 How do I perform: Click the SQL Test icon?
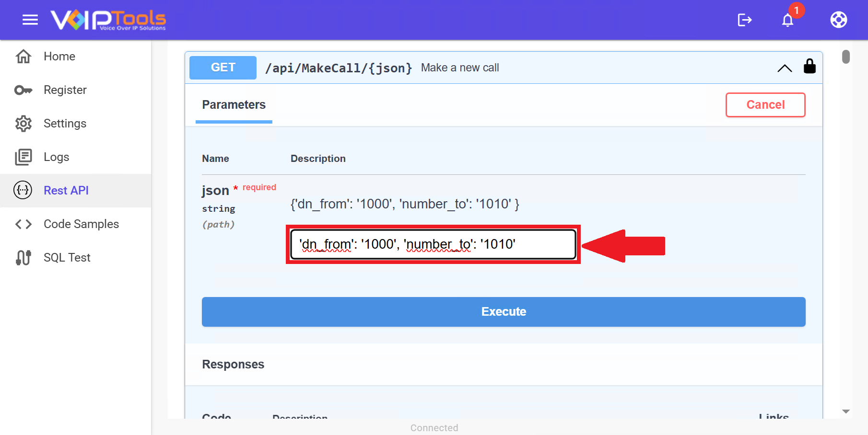click(23, 258)
